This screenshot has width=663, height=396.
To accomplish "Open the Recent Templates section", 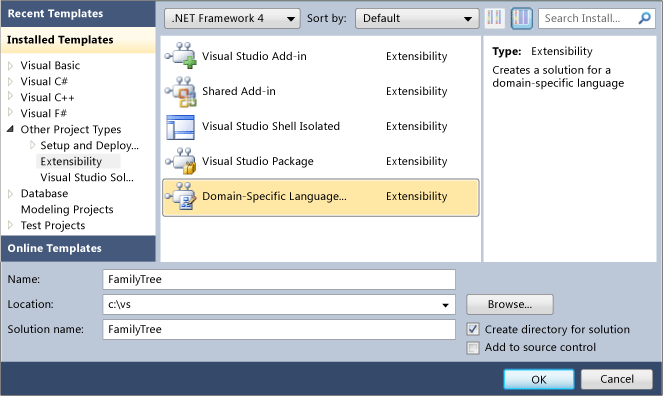I will 78,14.
